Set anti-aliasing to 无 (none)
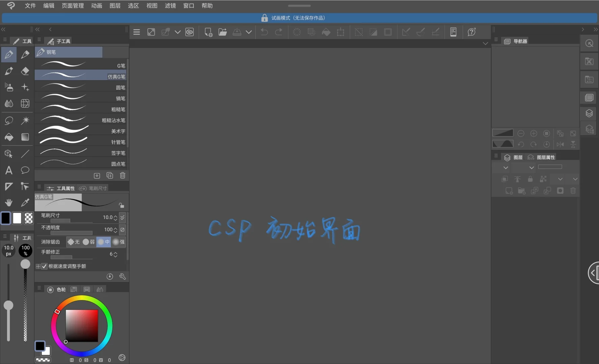 tap(74, 242)
